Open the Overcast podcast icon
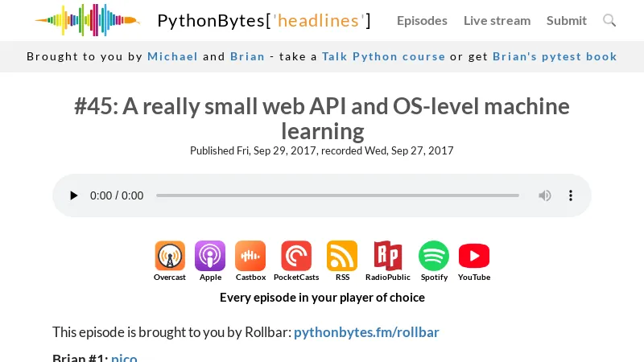 170,257
